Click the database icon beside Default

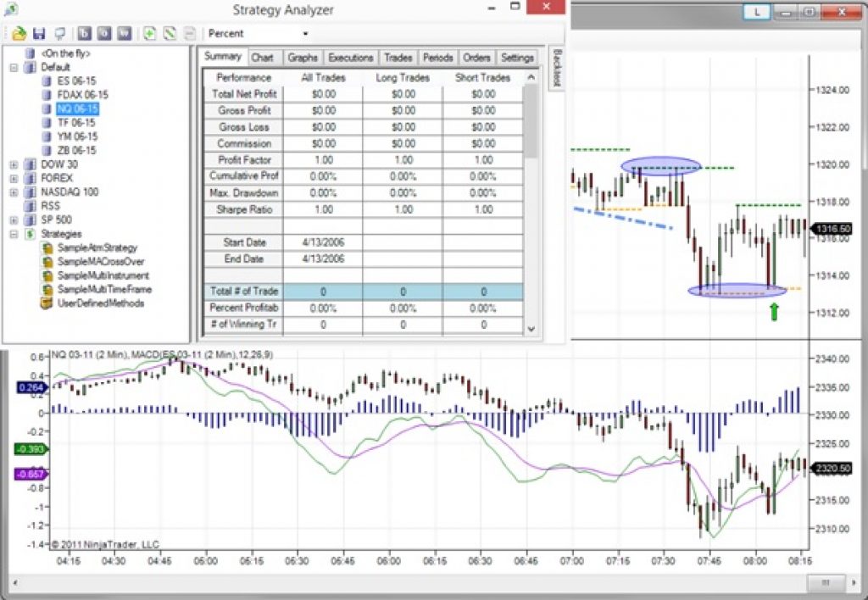tap(30, 68)
